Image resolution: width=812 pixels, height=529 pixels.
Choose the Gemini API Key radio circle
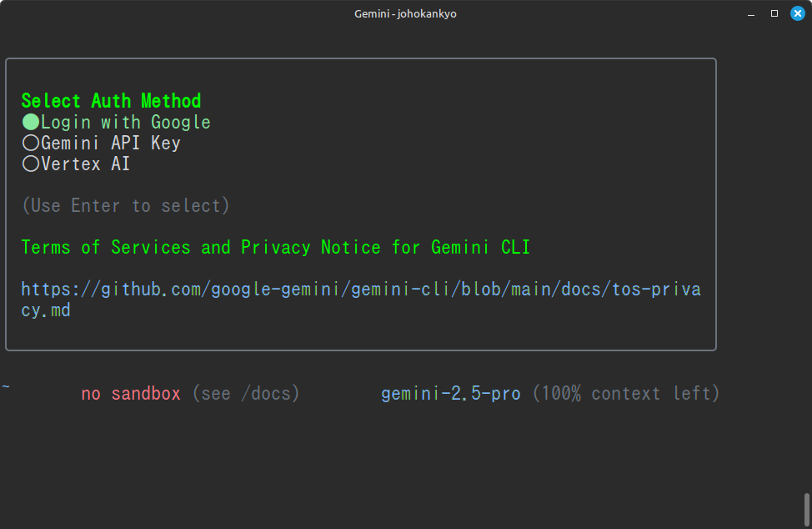tap(30, 144)
